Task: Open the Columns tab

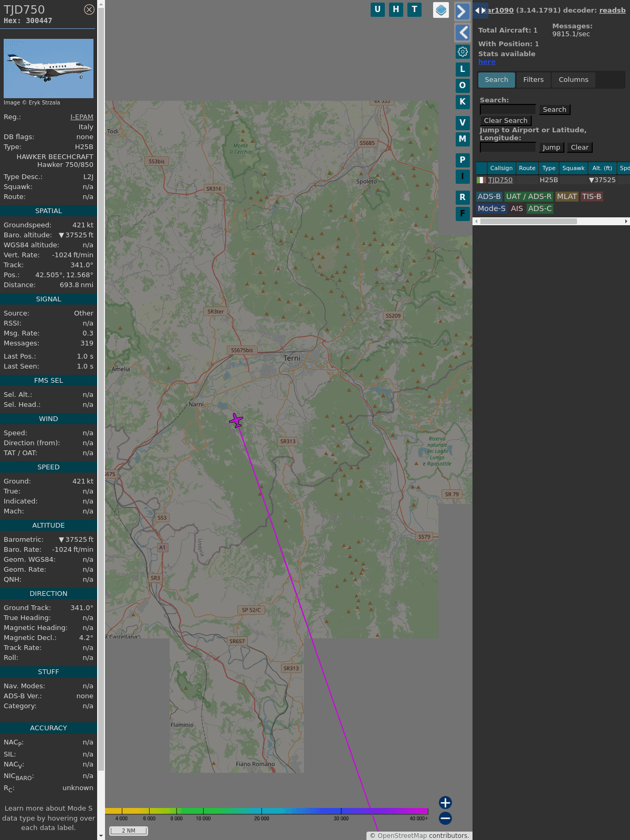Action: pos(573,80)
